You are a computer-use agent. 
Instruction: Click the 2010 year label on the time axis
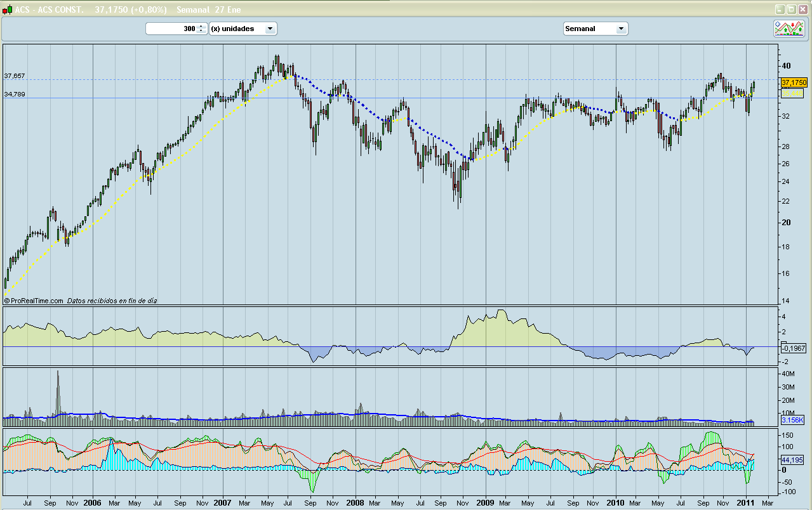click(616, 503)
